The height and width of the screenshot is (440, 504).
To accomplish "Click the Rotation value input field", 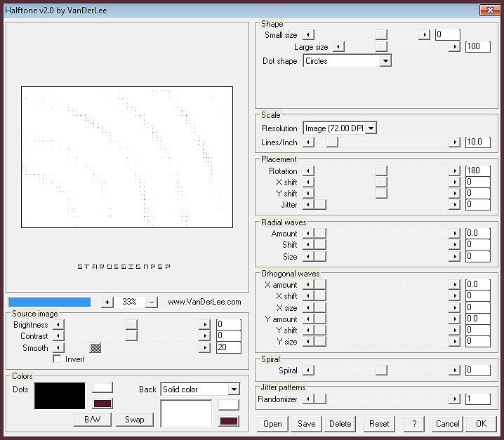I will pos(477,171).
